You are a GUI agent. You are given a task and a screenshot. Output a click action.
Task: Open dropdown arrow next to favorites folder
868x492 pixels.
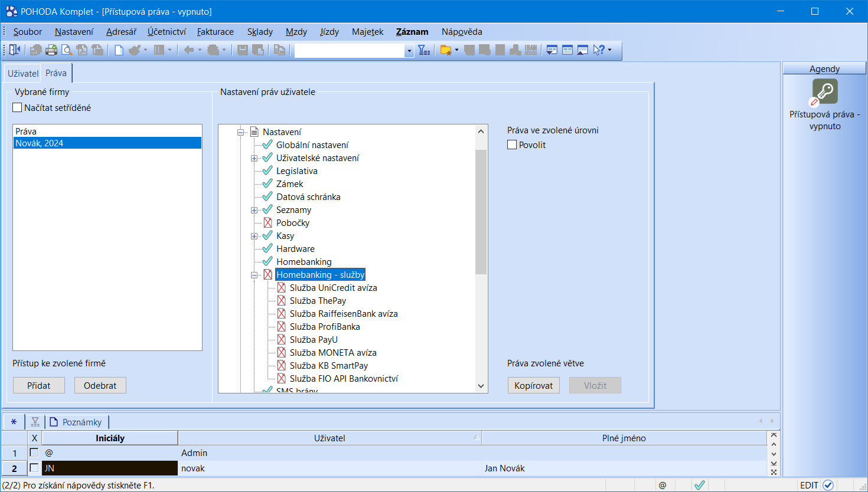(x=456, y=50)
